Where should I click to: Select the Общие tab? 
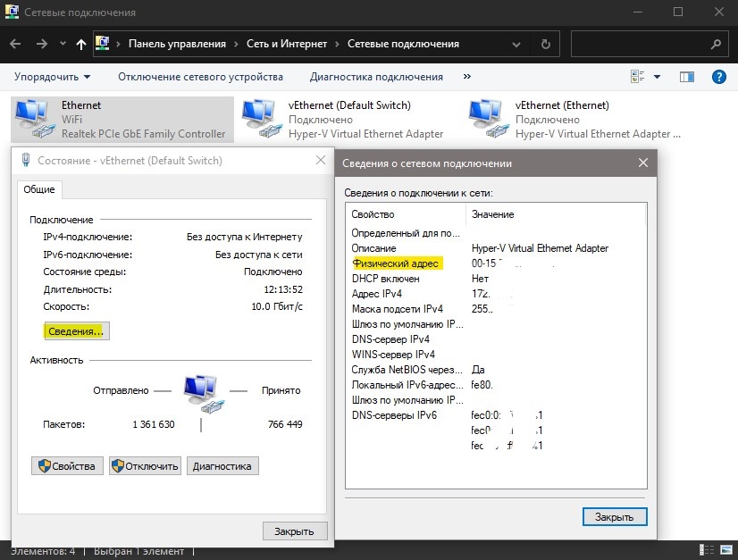(x=39, y=189)
